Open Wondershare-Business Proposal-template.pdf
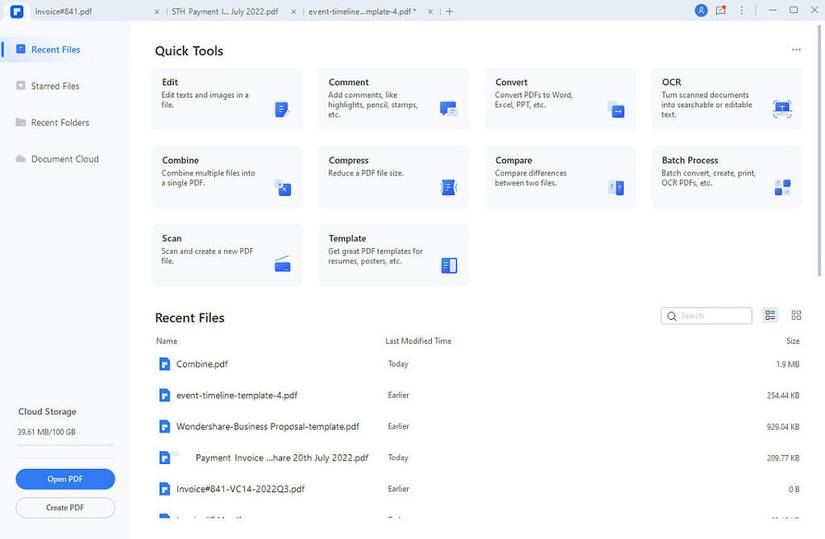825x539 pixels. [267, 426]
